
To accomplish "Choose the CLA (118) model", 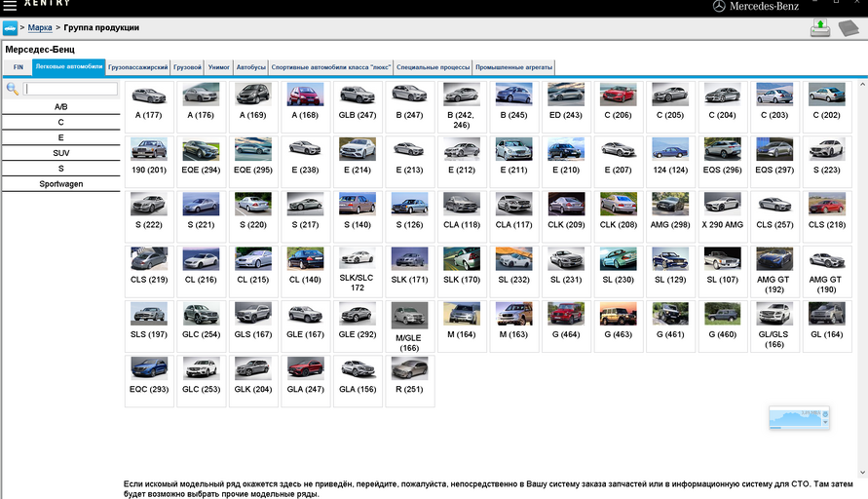I will click(462, 216).
